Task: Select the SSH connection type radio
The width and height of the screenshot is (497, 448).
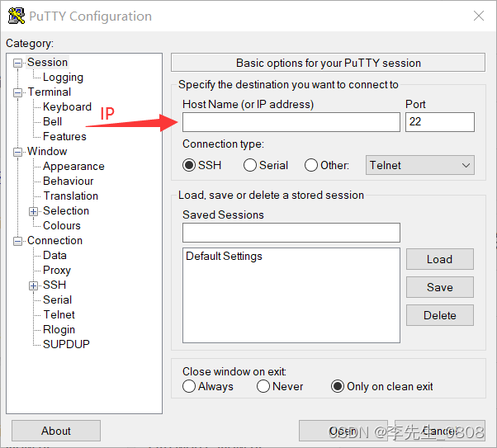Action: tap(190, 165)
